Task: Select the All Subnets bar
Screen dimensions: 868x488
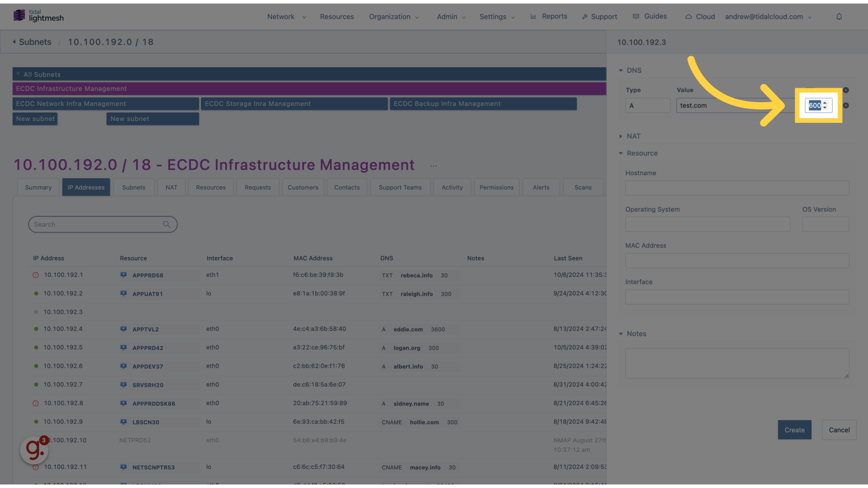Action: (309, 74)
